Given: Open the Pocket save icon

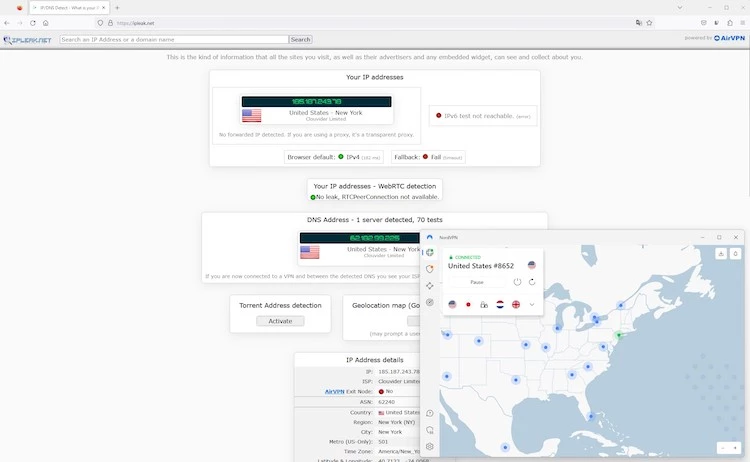Looking at the screenshot, I should [704, 22].
